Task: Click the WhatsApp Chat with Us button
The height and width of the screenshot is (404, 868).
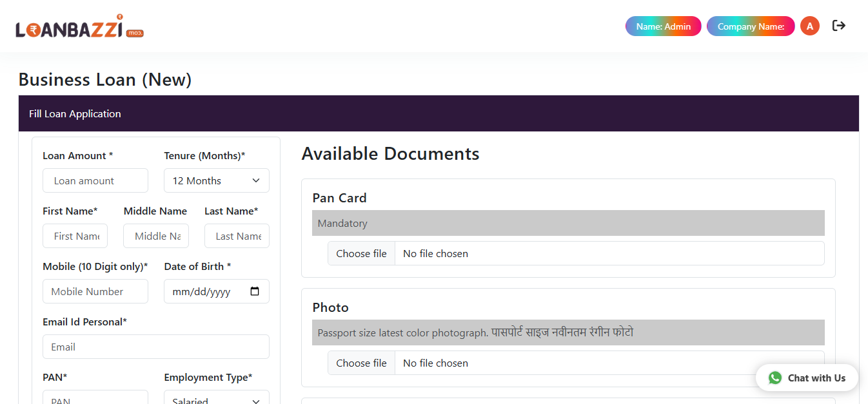Action: [x=807, y=378]
